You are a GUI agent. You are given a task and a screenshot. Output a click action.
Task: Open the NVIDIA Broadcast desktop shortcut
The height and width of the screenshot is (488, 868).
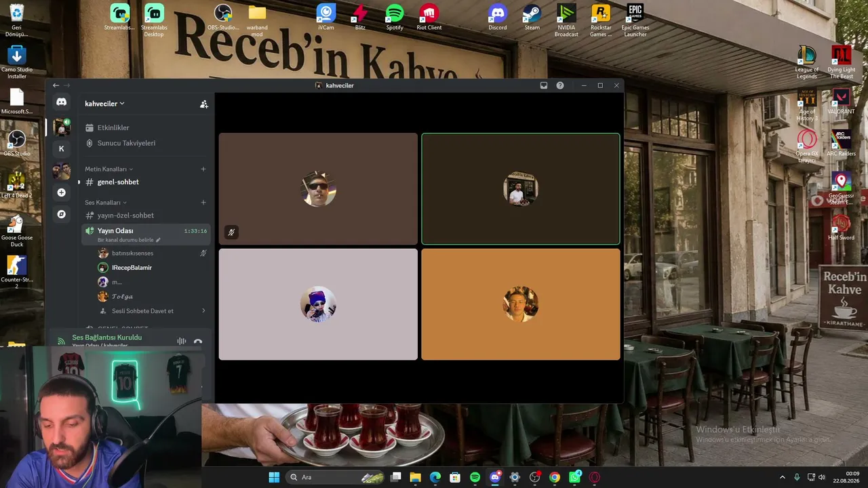566,20
